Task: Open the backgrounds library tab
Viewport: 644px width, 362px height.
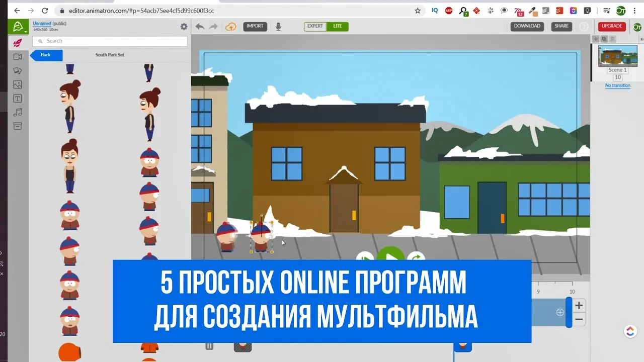Action: pyautogui.click(x=18, y=70)
